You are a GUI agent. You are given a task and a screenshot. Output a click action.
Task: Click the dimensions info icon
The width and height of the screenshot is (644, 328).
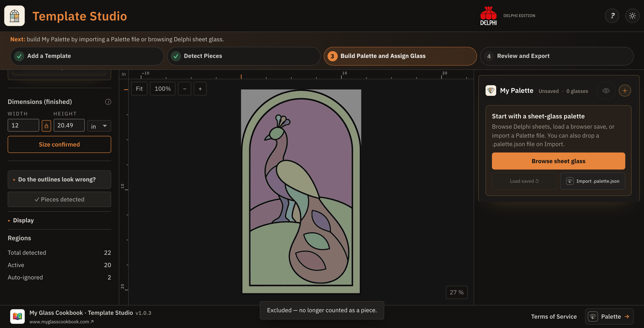pyautogui.click(x=108, y=102)
